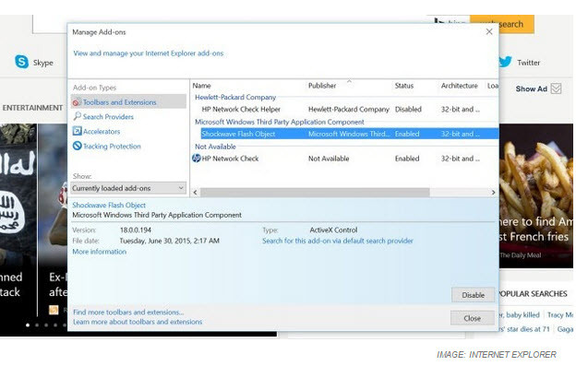588x366 pixels.
Task: Click the Search Providers magnifier icon
Action: click(77, 116)
